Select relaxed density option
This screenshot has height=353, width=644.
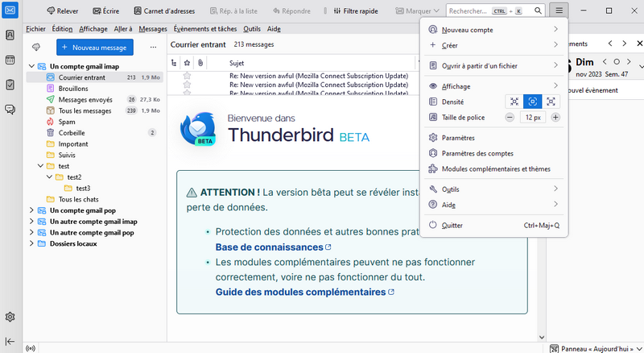coord(551,102)
